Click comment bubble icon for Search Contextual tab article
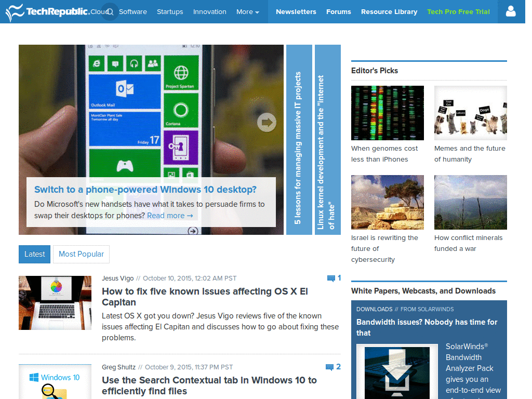This screenshot has width=532, height=399. pos(329,367)
